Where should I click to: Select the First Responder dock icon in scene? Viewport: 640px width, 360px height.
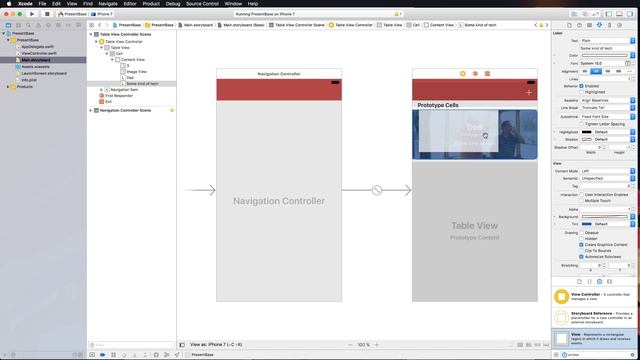[475, 73]
